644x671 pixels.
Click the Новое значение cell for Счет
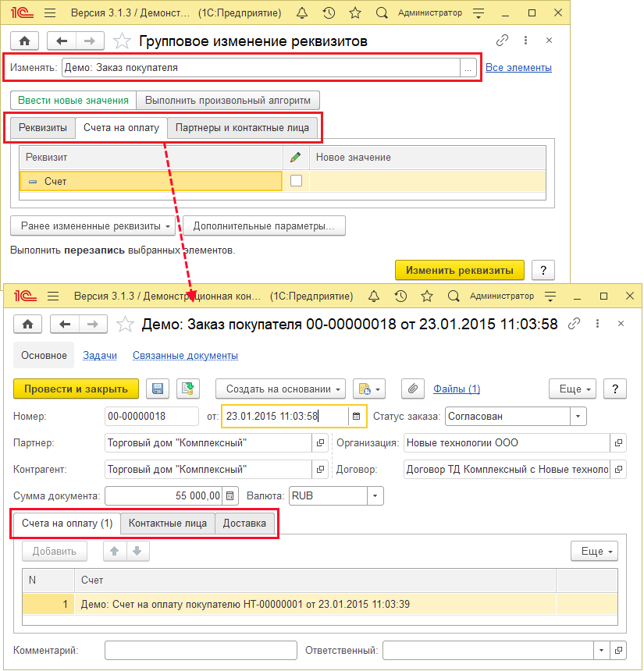click(427, 180)
